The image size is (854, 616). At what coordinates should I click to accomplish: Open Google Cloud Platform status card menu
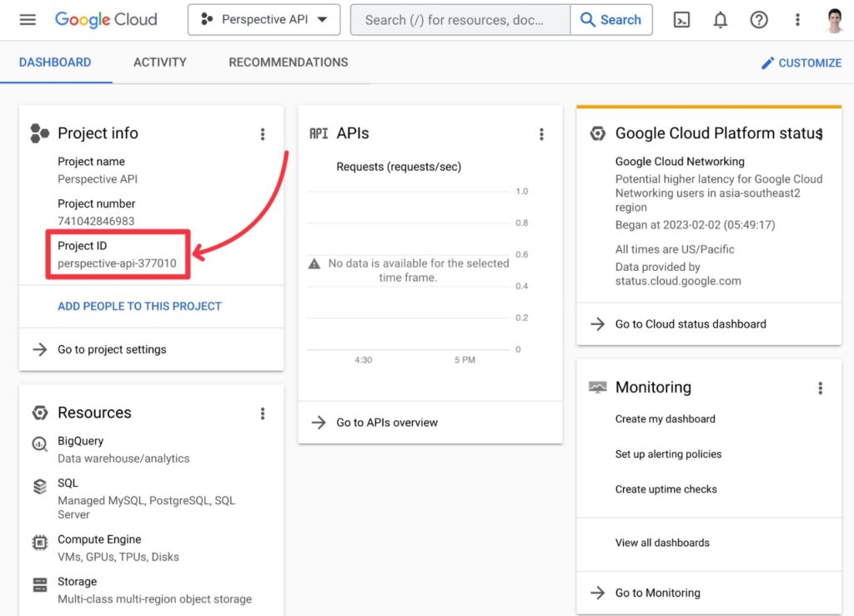(821, 133)
